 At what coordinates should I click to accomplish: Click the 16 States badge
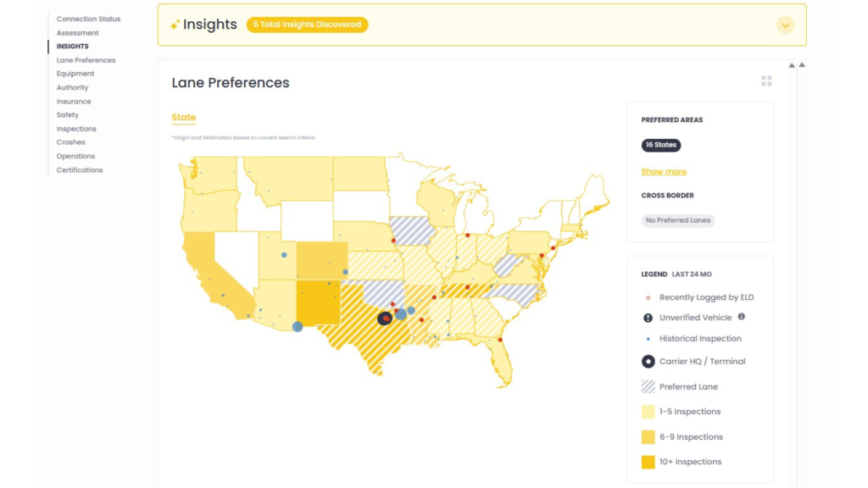660,145
